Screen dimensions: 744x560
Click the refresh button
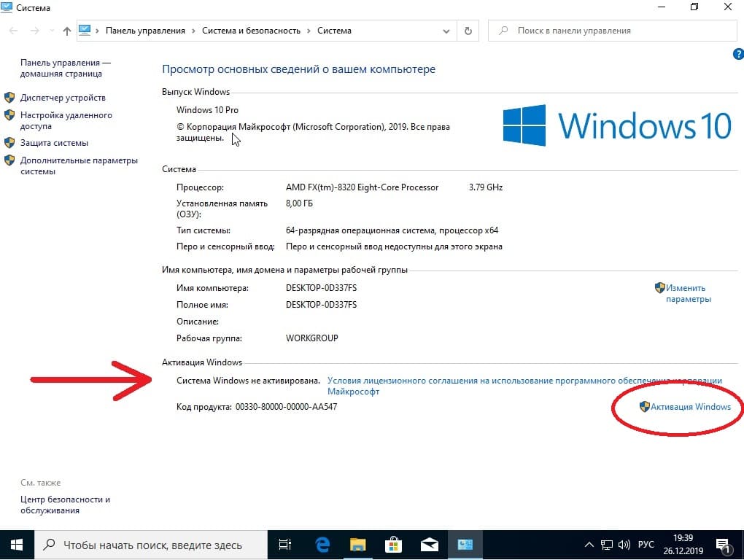tap(468, 31)
